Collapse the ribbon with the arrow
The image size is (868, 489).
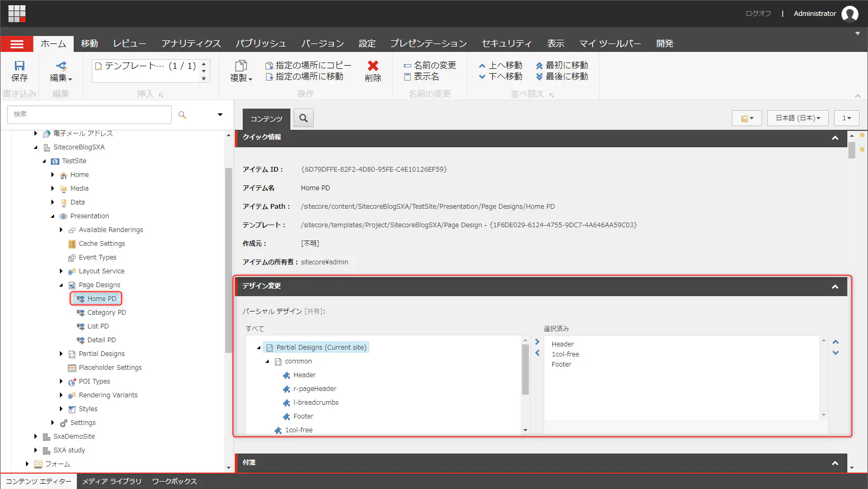click(x=857, y=96)
